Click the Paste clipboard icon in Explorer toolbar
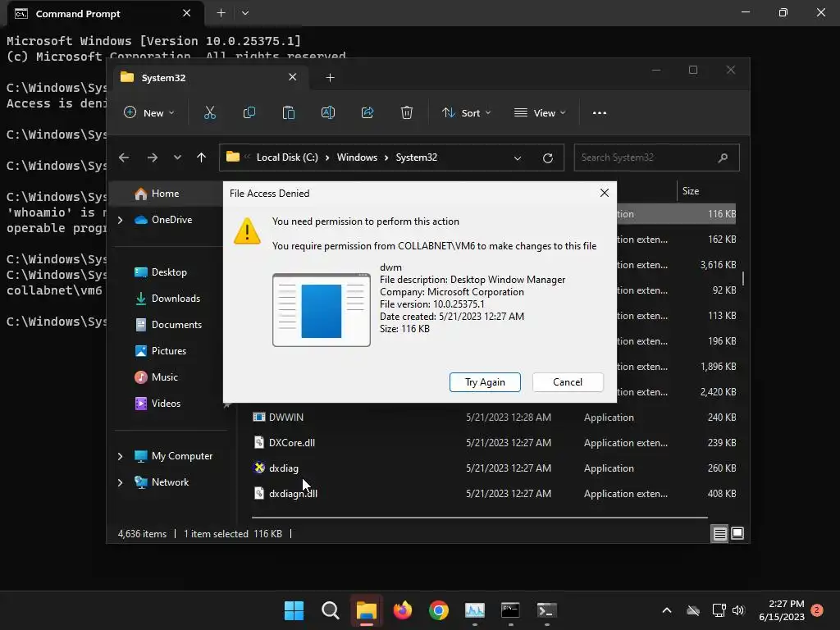This screenshot has height=630, width=840. (288, 113)
